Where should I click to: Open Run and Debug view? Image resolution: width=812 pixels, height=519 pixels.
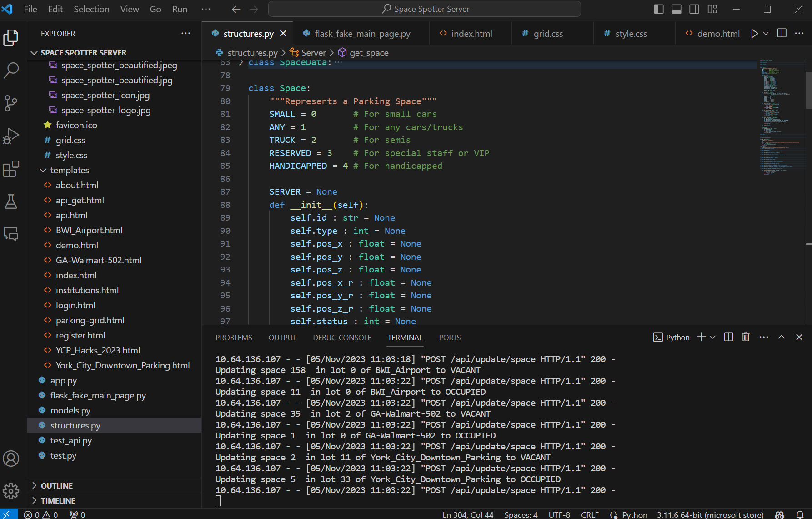11,136
